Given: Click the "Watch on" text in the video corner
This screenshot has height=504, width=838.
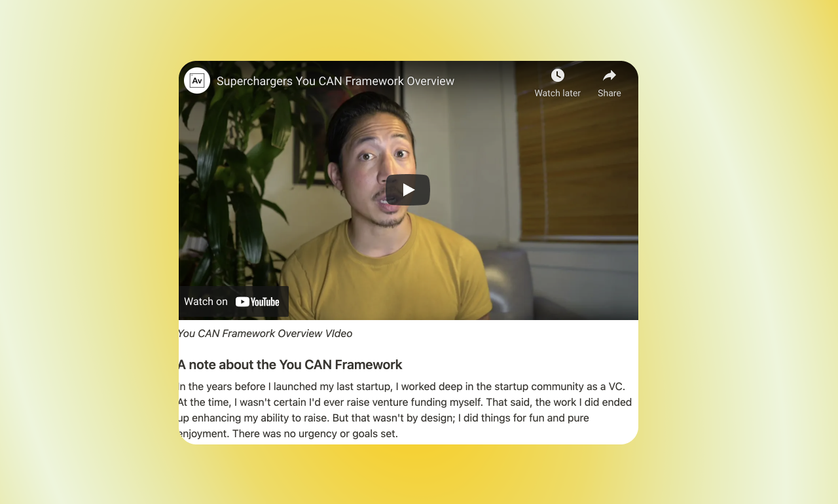Looking at the screenshot, I should point(206,302).
